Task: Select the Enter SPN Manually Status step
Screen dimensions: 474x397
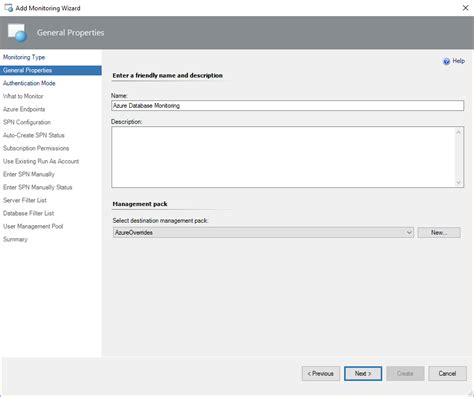Action: 38,187
